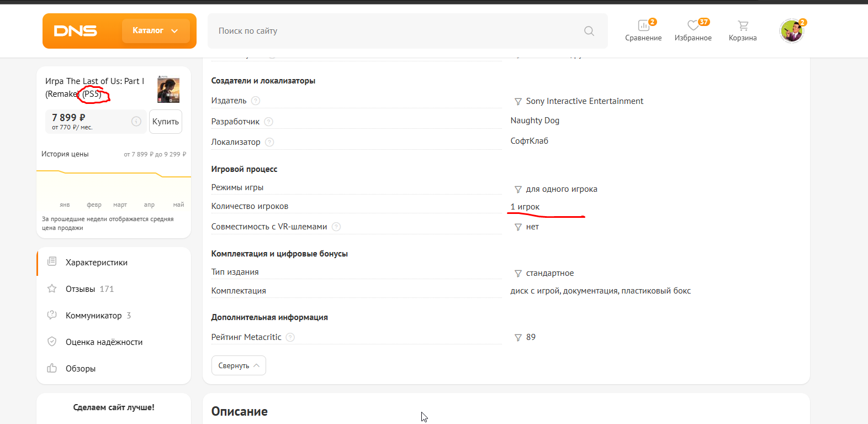Screen dimensions: 868x424
Task: Click the Отзывы star icon
Action: click(x=52, y=289)
